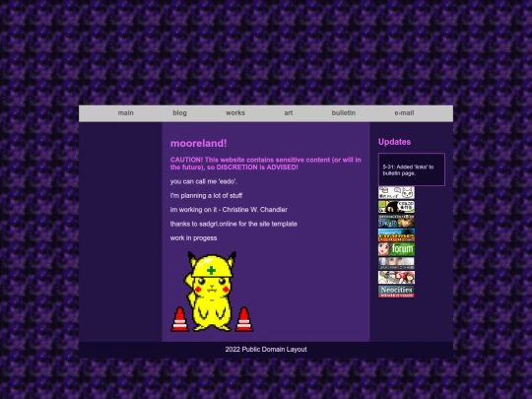532x399 pixels.
Task: Click the white cat face web badge
Action: point(396,193)
